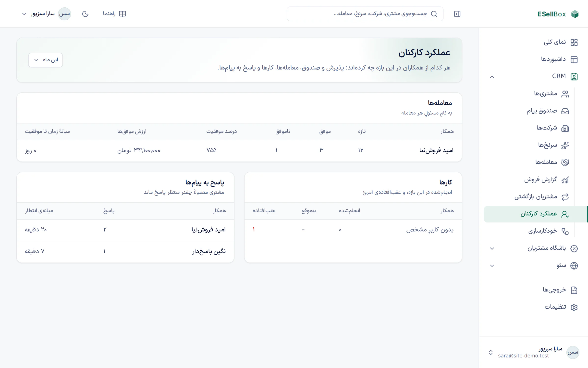
Task: Expand the باشگاه مشتریان section chevron
Action: click(x=492, y=249)
